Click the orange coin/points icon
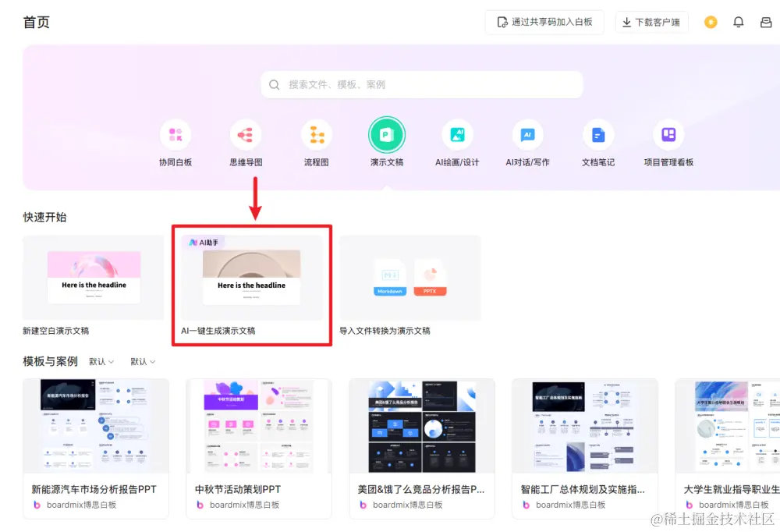The width and height of the screenshot is (780, 532). coord(711,22)
